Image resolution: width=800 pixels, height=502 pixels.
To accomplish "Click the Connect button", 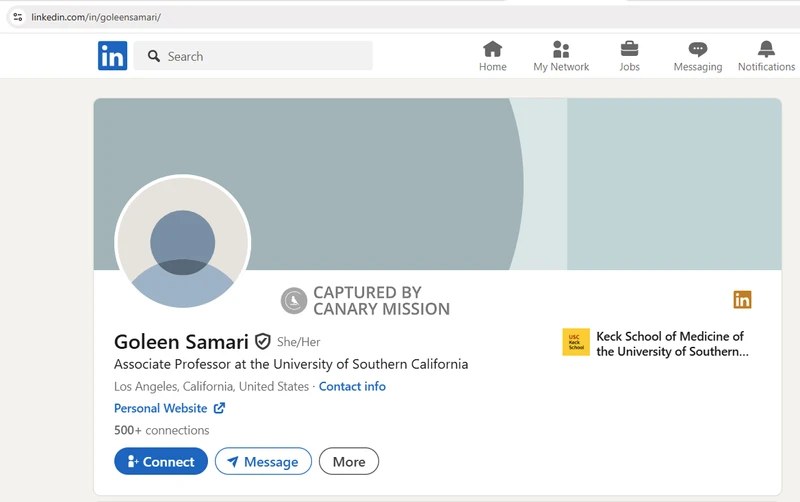I will coord(161,461).
